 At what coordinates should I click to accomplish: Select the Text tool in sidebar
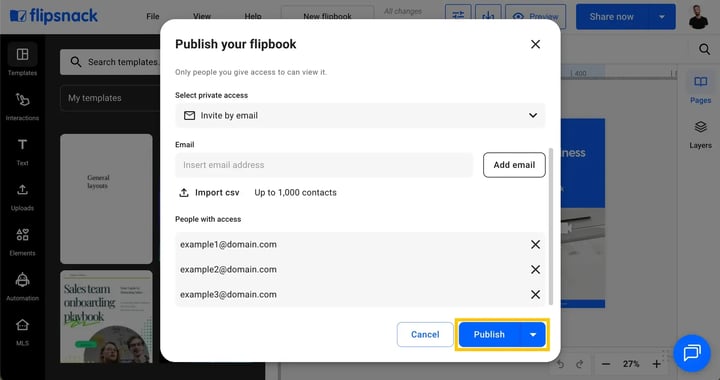[x=22, y=151]
